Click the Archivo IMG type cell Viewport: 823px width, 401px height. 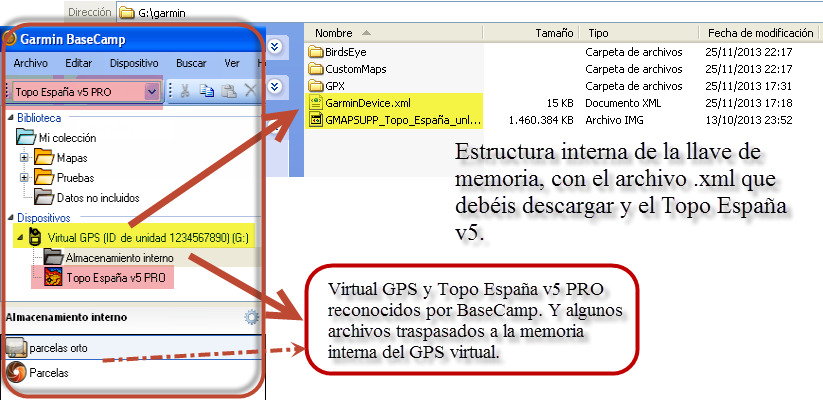point(615,120)
